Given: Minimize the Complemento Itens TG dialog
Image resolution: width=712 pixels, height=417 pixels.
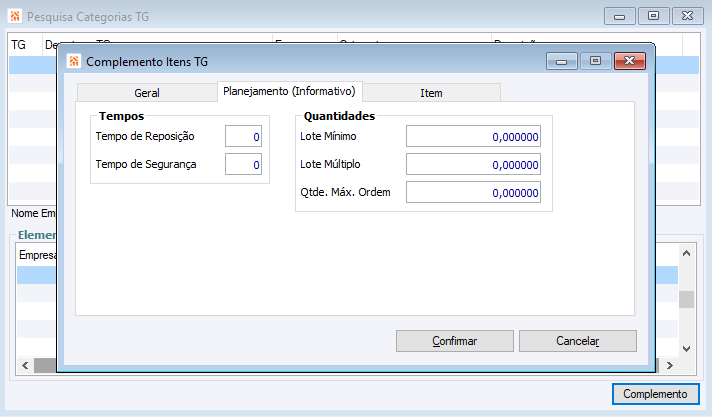Looking at the screenshot, I should coord(562,61).
